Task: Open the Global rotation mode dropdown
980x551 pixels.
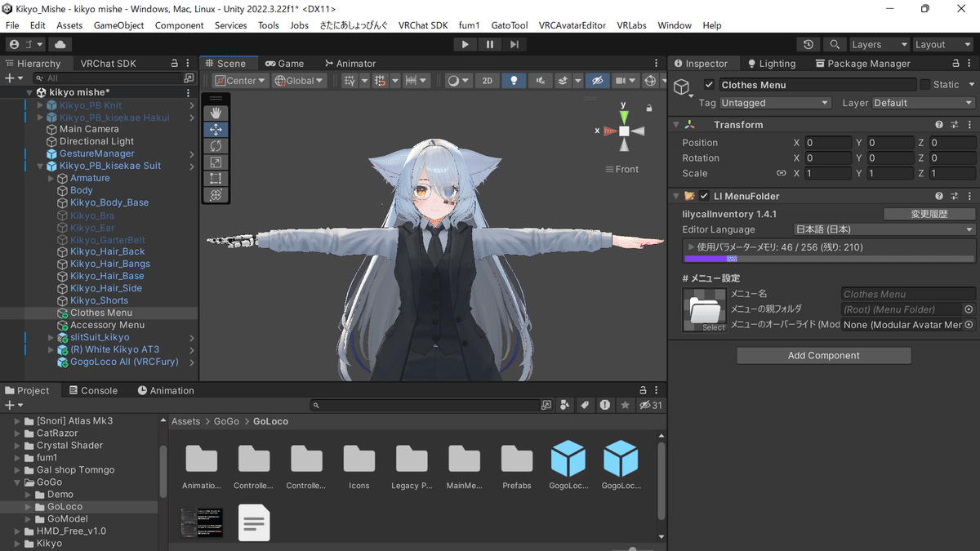Action: [299, 80]
